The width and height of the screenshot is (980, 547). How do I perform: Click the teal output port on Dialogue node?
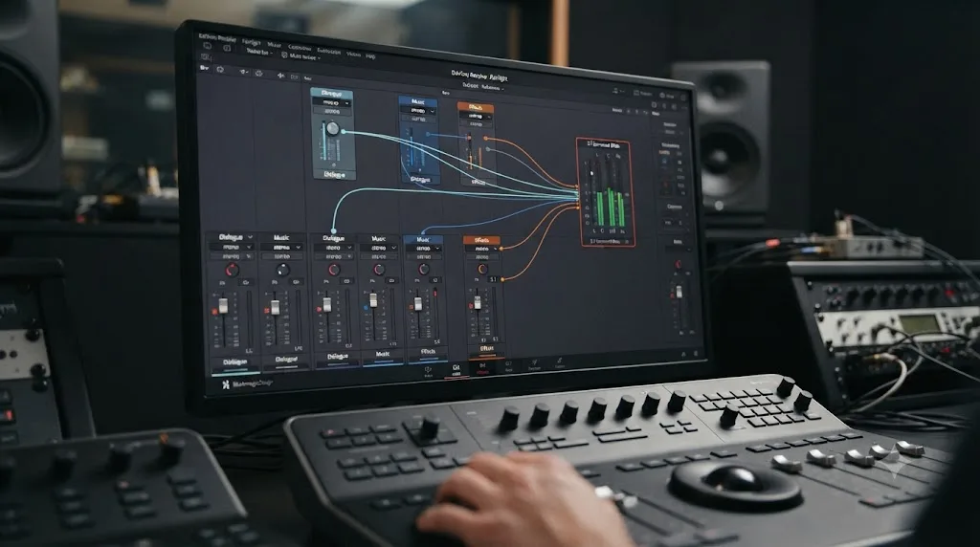[344, 132]
